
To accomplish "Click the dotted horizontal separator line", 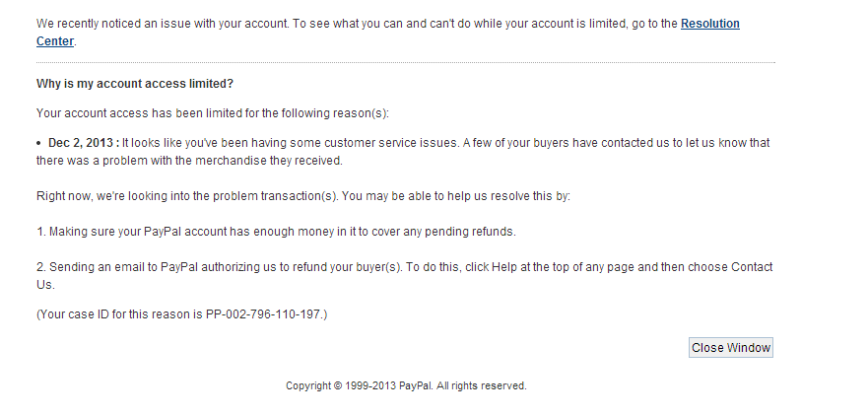I will click(405, 63).
